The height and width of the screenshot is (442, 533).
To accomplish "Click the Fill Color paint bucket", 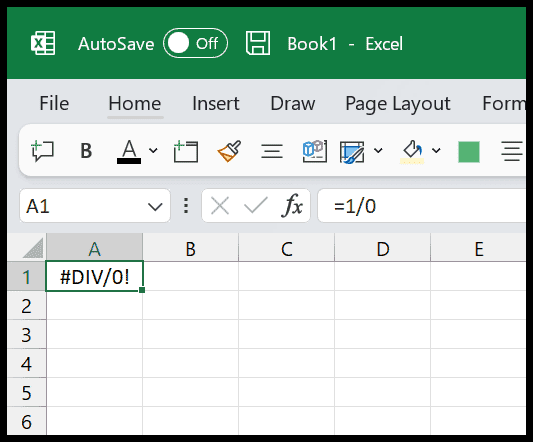I will [412, 151].
